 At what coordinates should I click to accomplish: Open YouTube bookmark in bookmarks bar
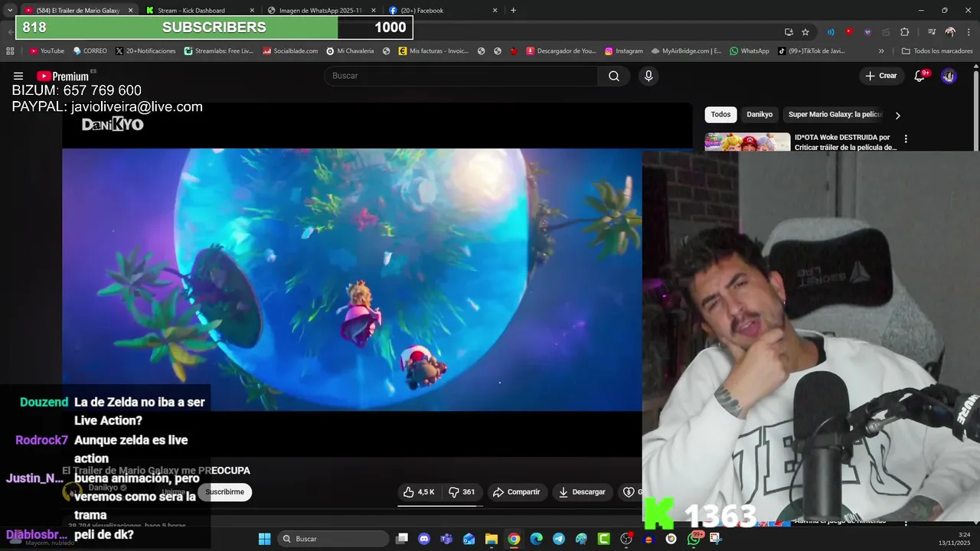47,51
